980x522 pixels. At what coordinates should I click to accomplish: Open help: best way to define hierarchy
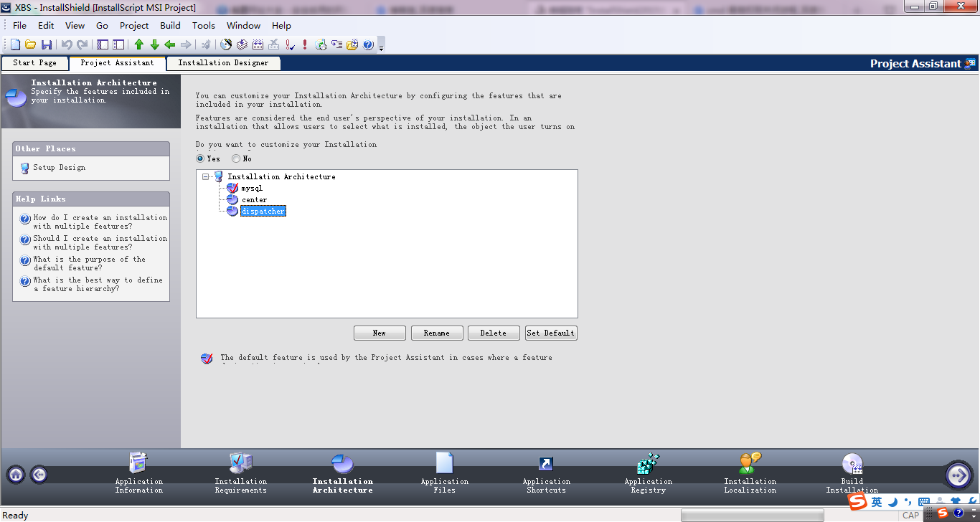(98, 285)
